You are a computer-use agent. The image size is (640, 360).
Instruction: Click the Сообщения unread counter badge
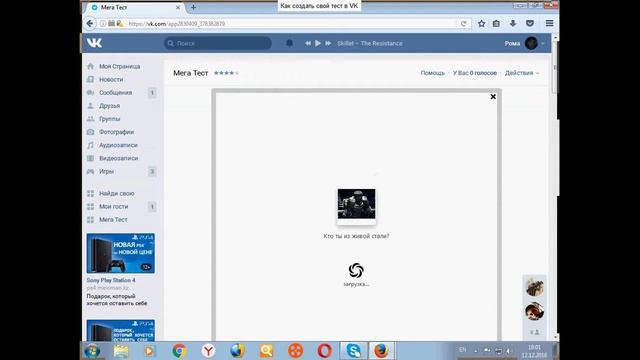[152, 93]
